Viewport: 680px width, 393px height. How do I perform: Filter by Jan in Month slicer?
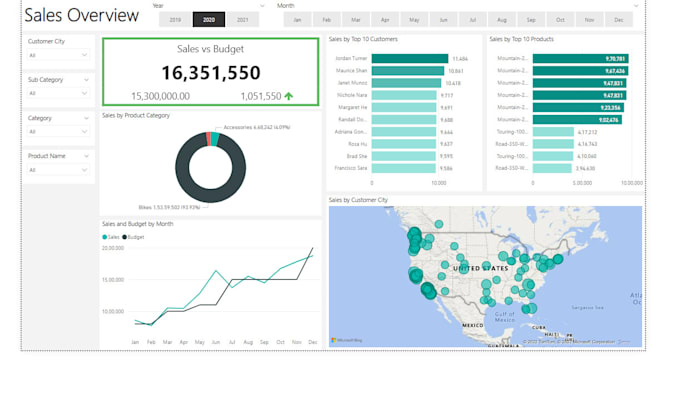[298, 20]
